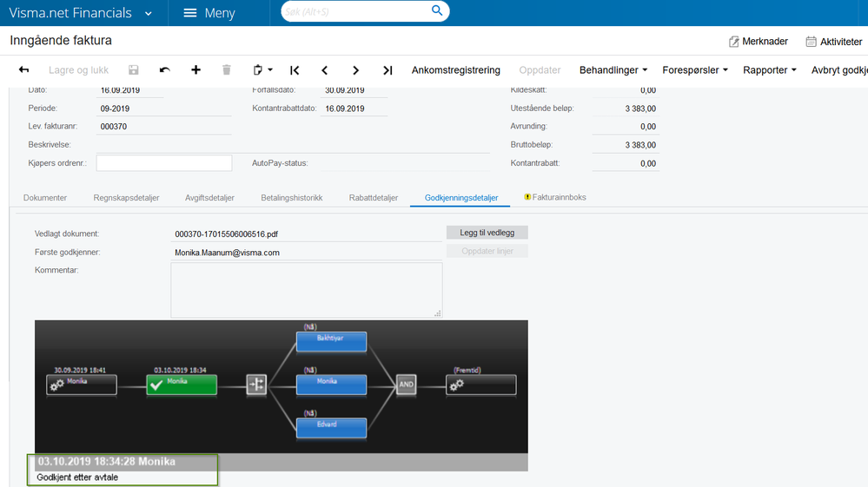Click the undo arrow icon
Viewport: 868px width, 487px height.
point(165,69)
